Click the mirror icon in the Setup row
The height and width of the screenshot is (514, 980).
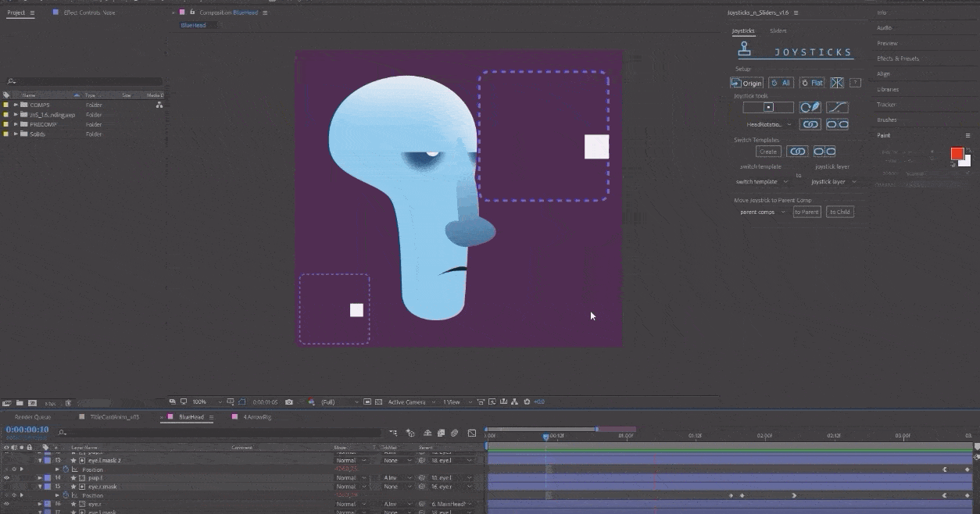click(x=837, y=83)
